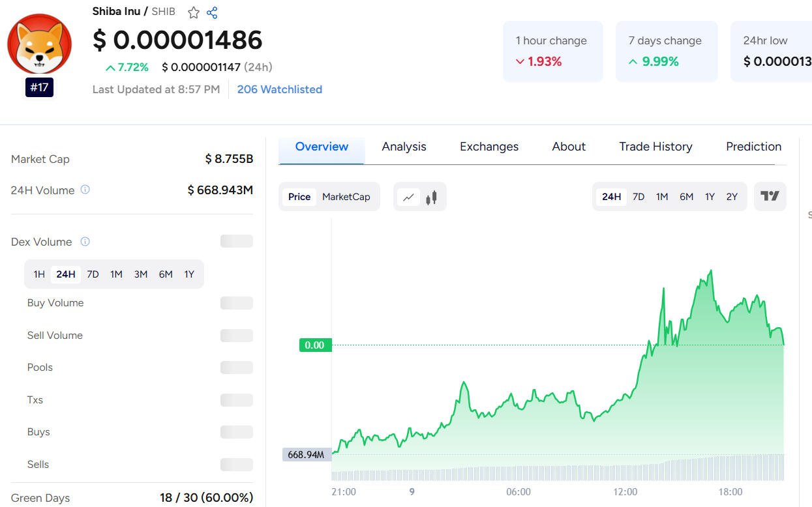Add Shiba Inu to watchlist with star icon
This screenshot has height=507, width=812.
(x=194, y=12)
